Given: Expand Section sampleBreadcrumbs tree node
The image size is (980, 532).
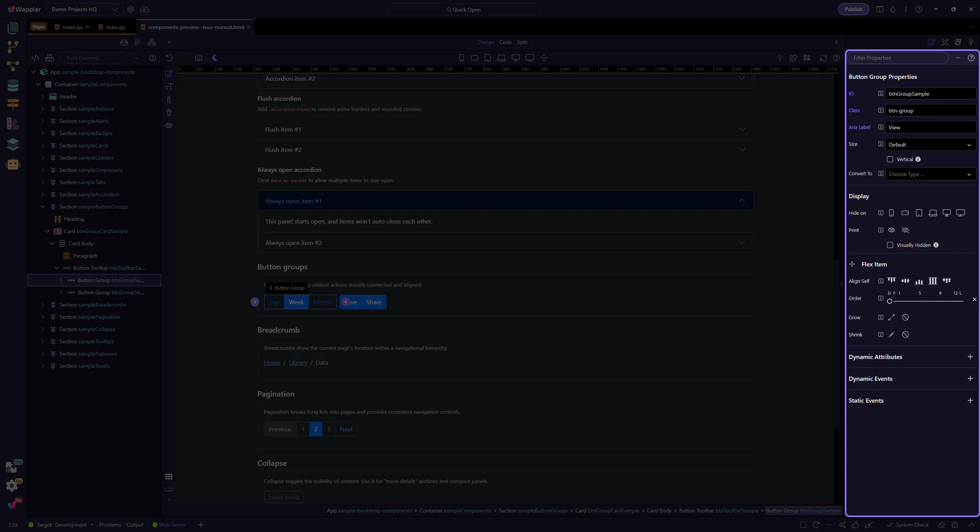Looking at the screenshot, I should [42, 305].
